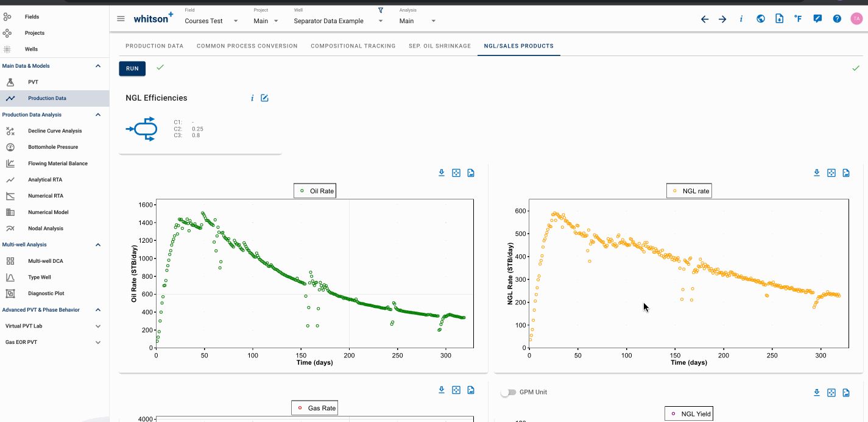Switch to Production Data tab
This screenshot has width=868, height=422.
pos(154,46)
